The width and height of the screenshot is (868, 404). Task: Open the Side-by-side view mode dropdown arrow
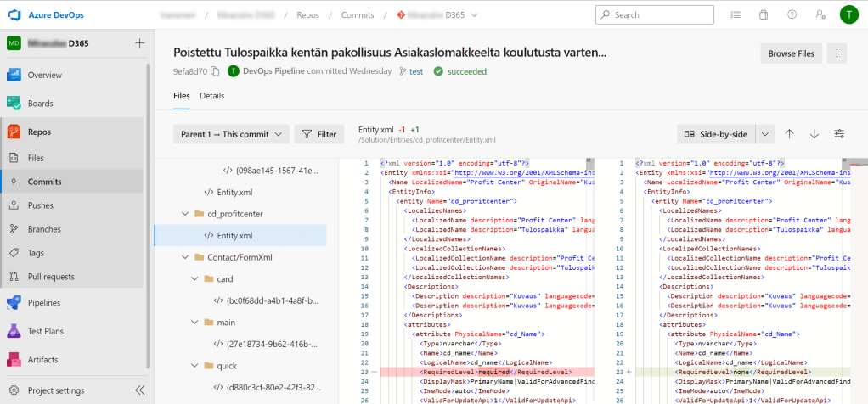pyautogui.click(x=765, y=134)
